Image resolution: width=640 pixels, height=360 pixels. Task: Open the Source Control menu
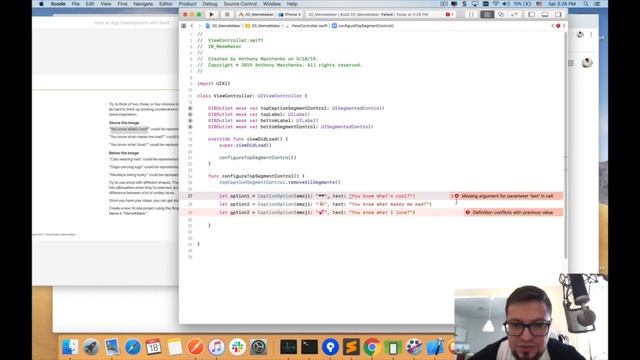pos(240,4)
